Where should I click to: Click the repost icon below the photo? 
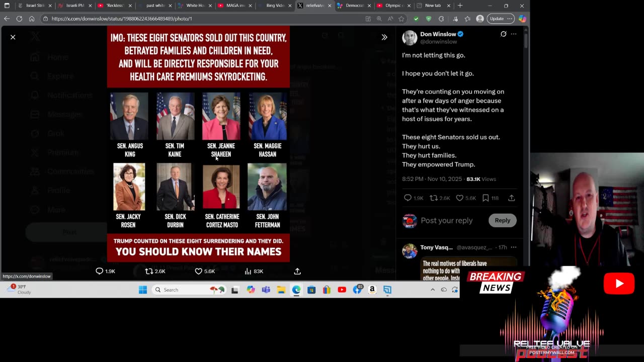pos(149,271)
